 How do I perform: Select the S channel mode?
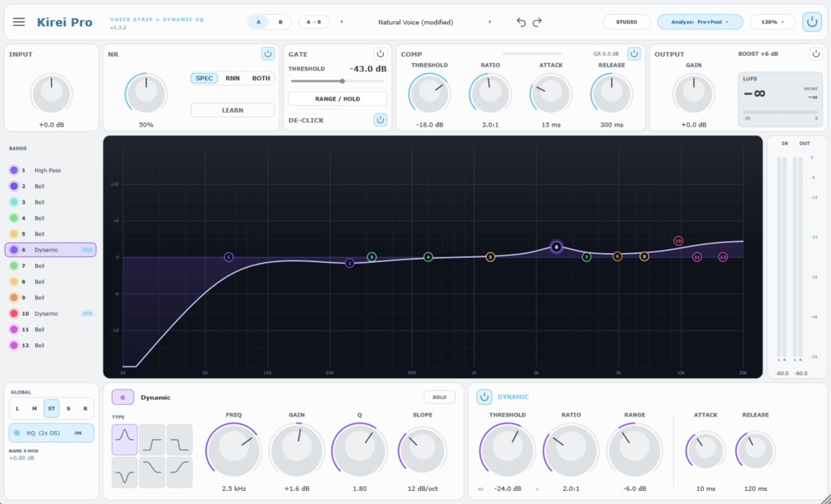pyautogui.click(x=68, y=408)
